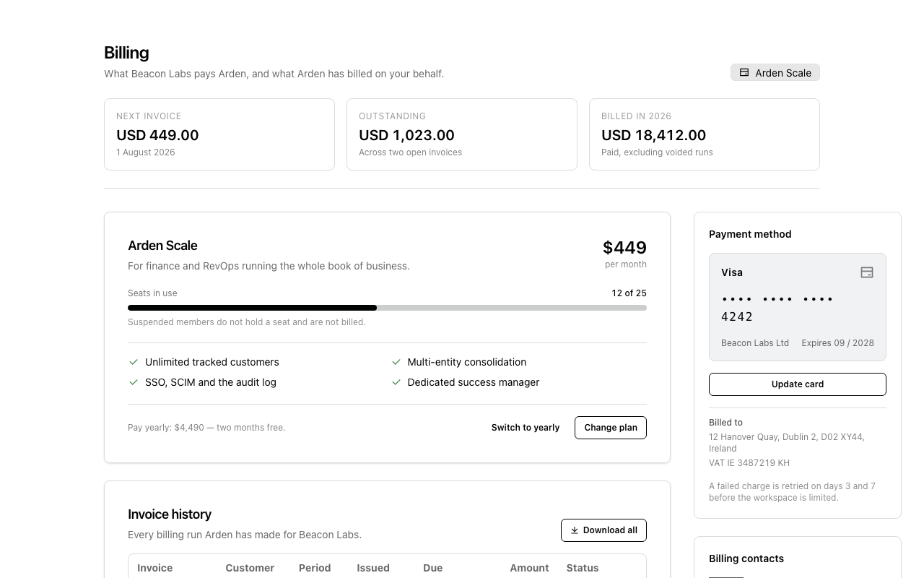This screenshot has height=578, width=924.
Task: Update the payment card
Action: pos(798,384)
